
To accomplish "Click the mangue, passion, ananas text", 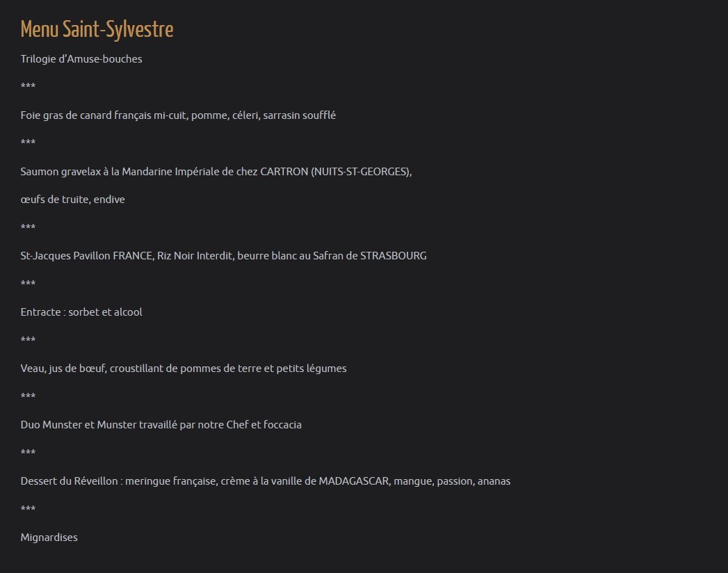I will pos(452,481).
